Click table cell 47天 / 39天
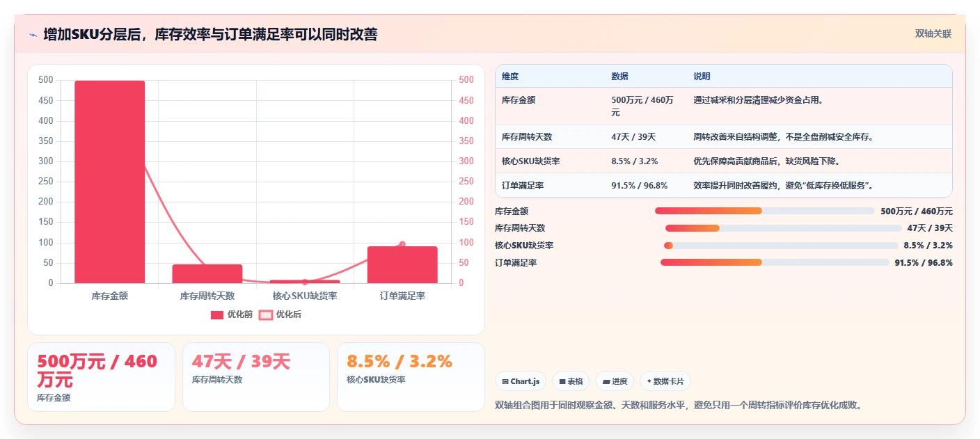The width and height of the screenshot is (980, 439). tap(633, 137)
